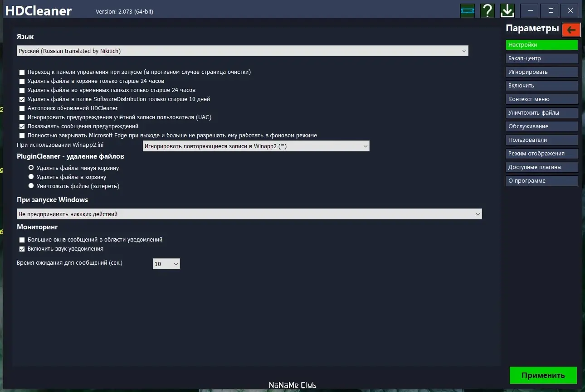Toggle ignoring UAC warnings checkbox
The image size is (585, 392).
click(22, 117)
